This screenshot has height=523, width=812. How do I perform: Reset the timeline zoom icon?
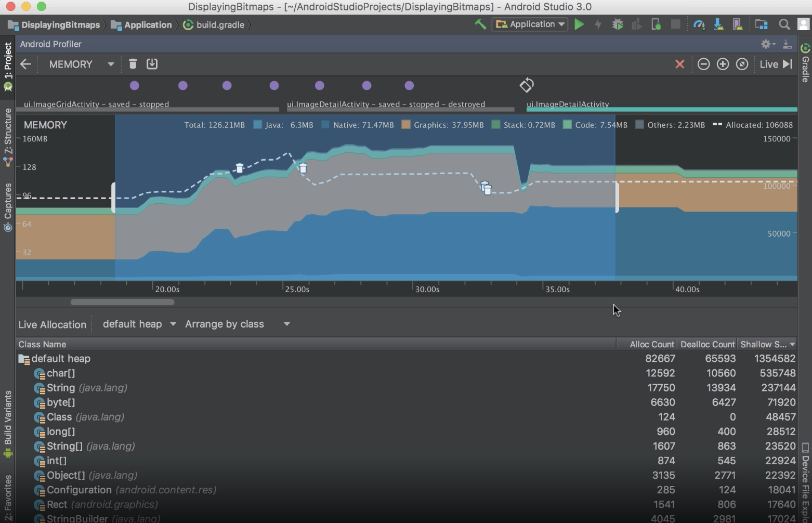point(742,64)
